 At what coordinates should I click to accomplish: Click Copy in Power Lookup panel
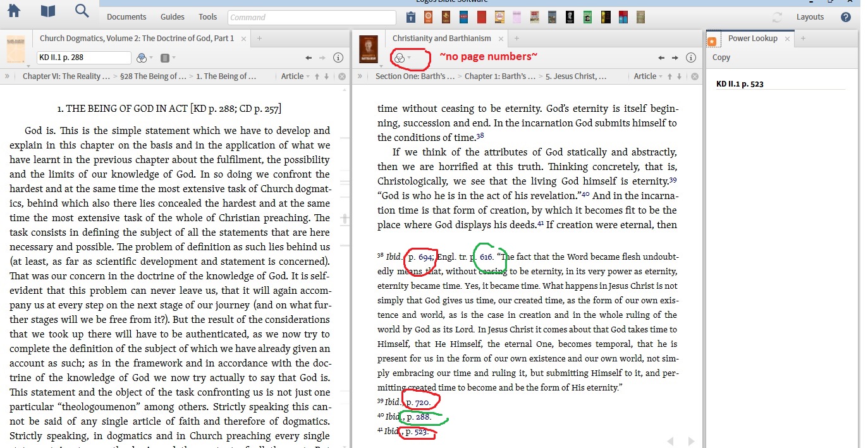721,58
